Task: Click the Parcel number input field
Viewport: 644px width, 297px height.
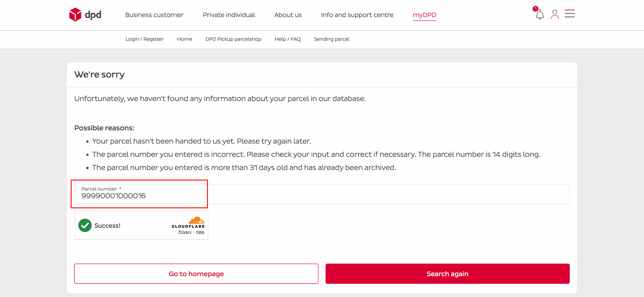Action: click(322, 194)
